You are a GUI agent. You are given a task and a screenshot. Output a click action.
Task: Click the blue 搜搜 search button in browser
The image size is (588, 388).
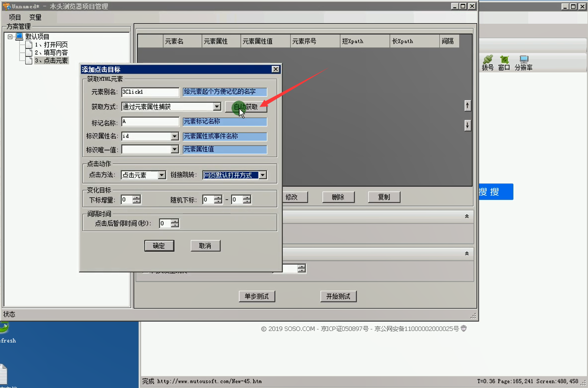(495, 192)
